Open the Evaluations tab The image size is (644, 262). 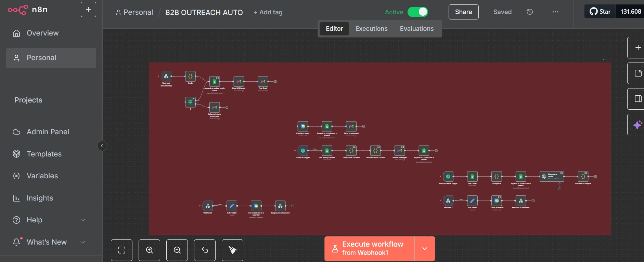click(417, 29)
